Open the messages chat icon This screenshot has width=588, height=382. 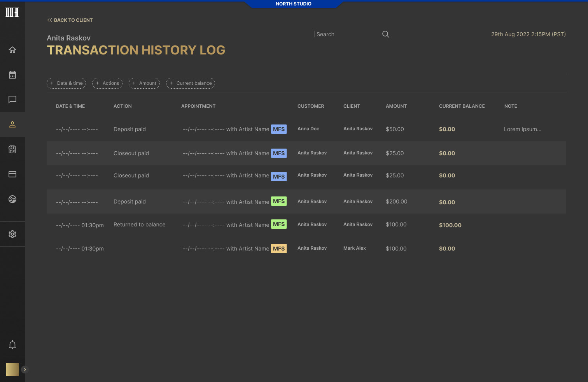pyautogui.click(x=12, y=100)
